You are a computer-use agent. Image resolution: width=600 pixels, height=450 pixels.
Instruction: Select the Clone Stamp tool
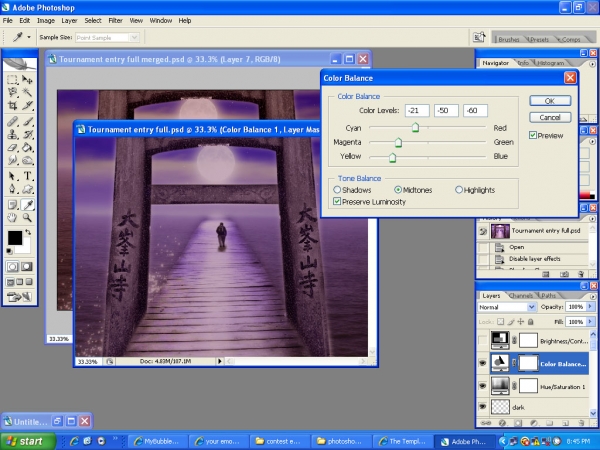click(x=12, y=134)
